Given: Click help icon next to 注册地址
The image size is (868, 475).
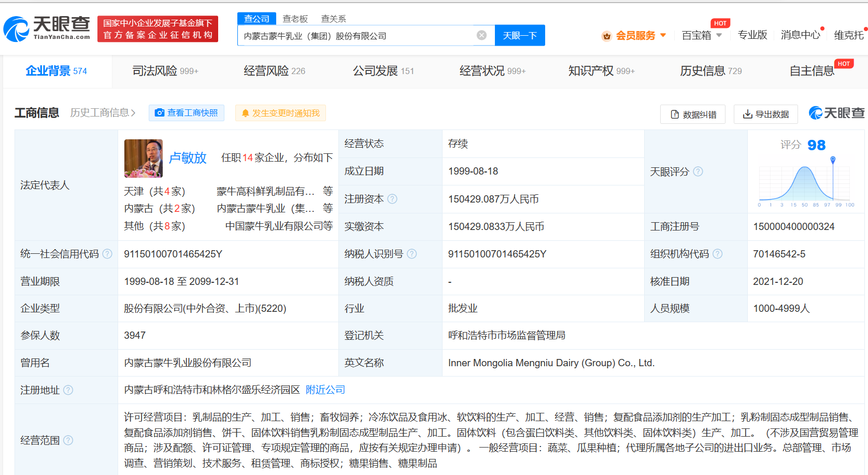Looking at the screenshot, I should [x=68, y=390].
